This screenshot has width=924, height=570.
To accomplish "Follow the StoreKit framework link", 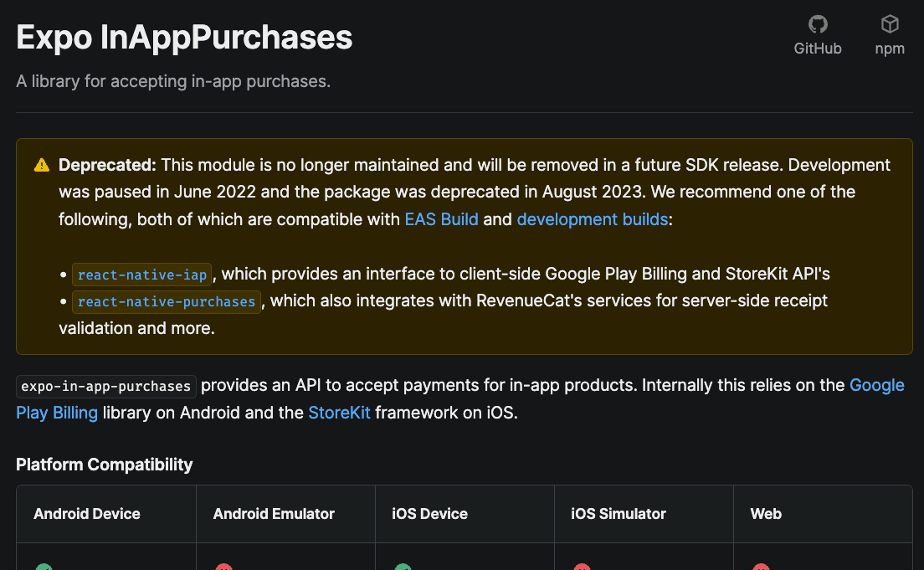I will [x=340, y=413].
